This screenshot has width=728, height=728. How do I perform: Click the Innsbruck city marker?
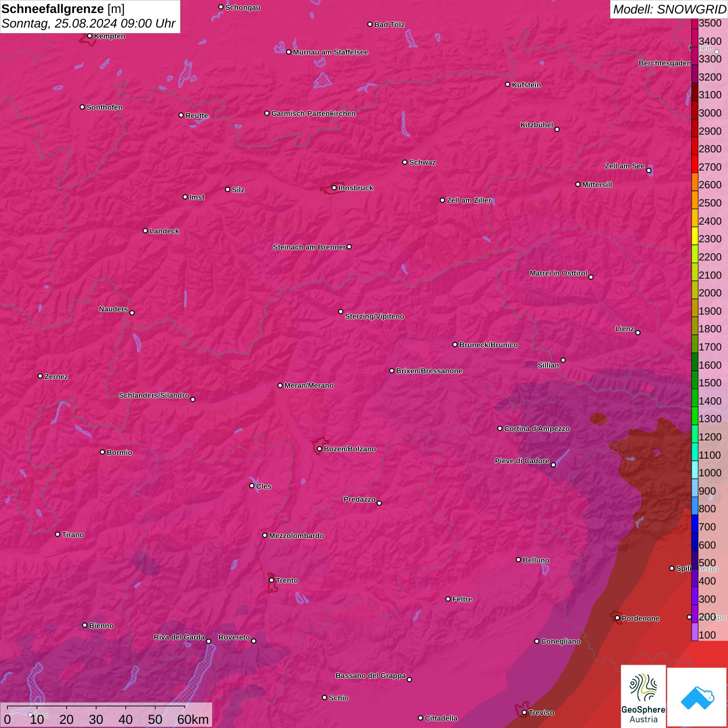tap(334, 188)
